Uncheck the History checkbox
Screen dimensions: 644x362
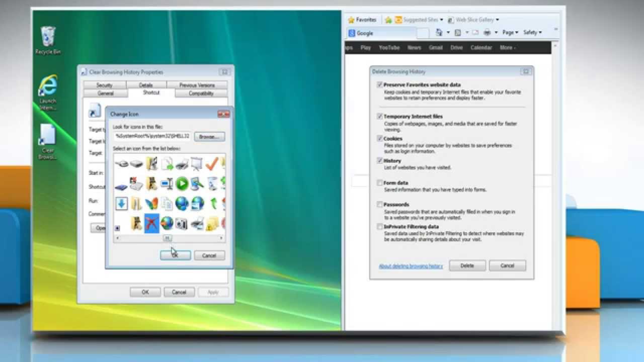[x=380, y=160]
